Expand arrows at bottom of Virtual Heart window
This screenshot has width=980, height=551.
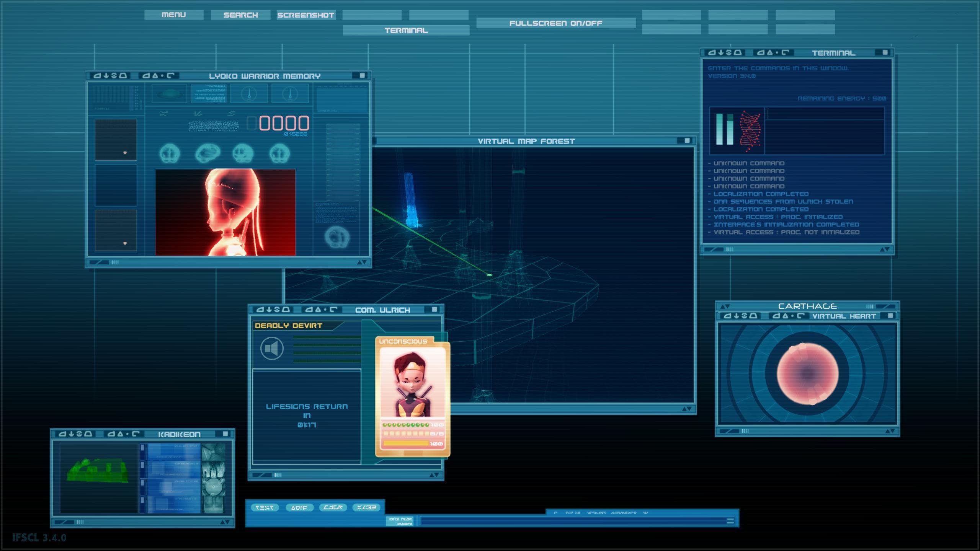[x=890, y=431]
